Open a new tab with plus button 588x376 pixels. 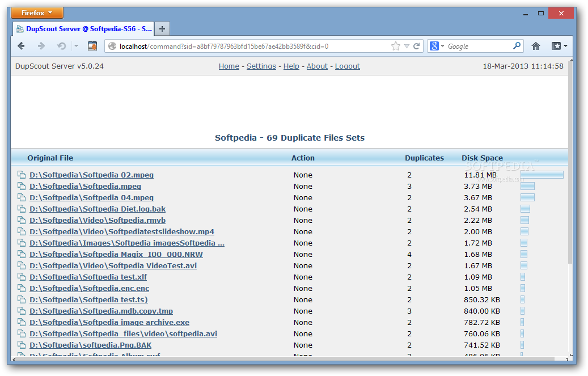(162, 28)
